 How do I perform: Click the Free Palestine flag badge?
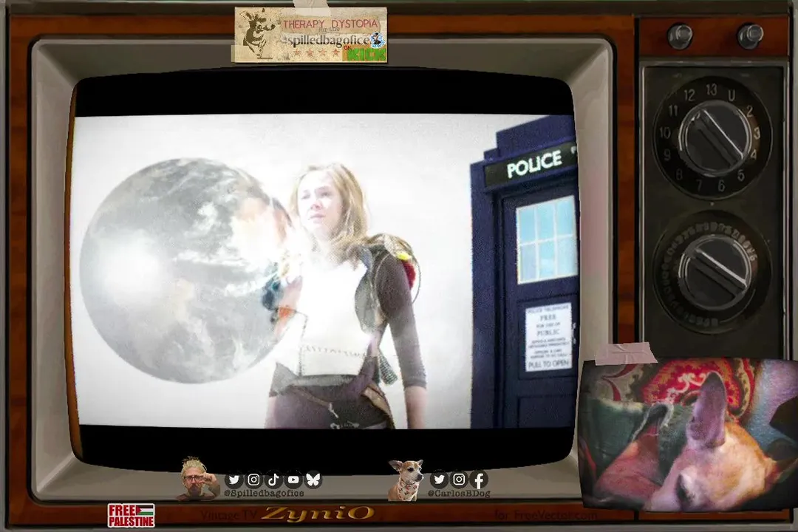[x=131, y=515]
